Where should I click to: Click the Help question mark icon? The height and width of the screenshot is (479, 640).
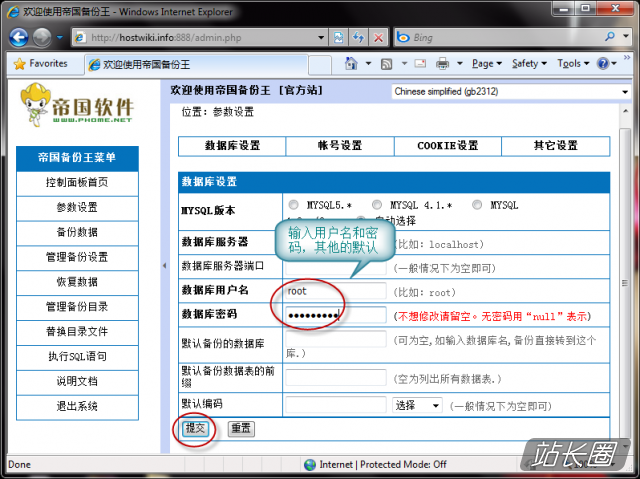[x=603, y=64]
